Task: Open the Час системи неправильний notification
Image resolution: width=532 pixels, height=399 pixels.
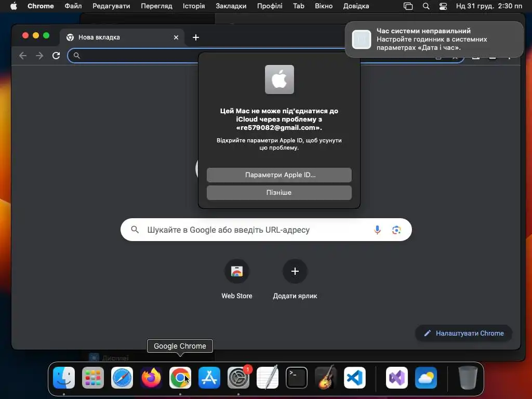Action: pyautogui.click(x=434, y=39)
